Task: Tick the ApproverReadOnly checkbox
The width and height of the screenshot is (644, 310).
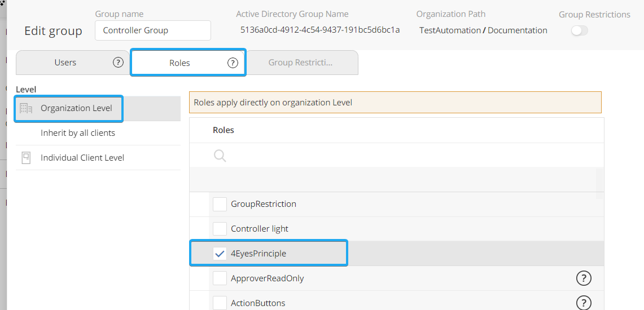Action: point(220,278)
